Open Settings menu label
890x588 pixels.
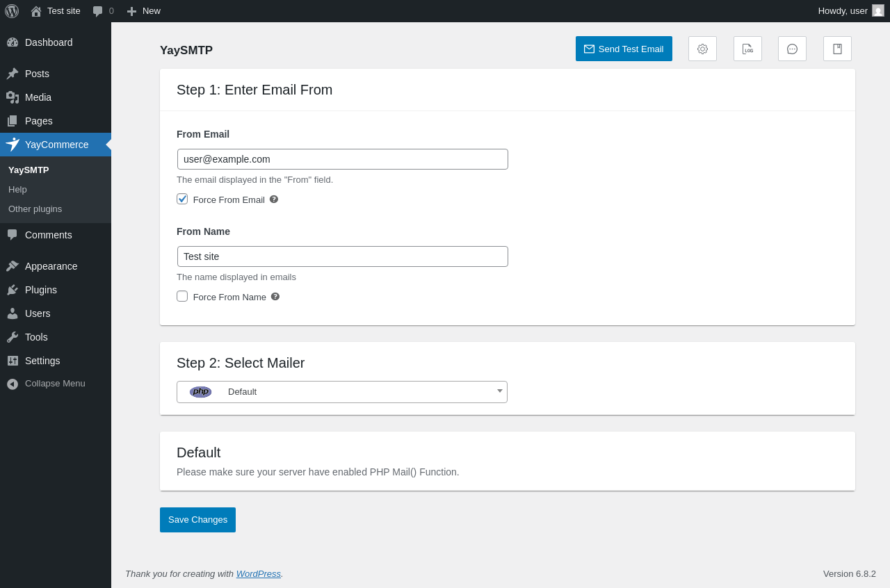(42, 361)
